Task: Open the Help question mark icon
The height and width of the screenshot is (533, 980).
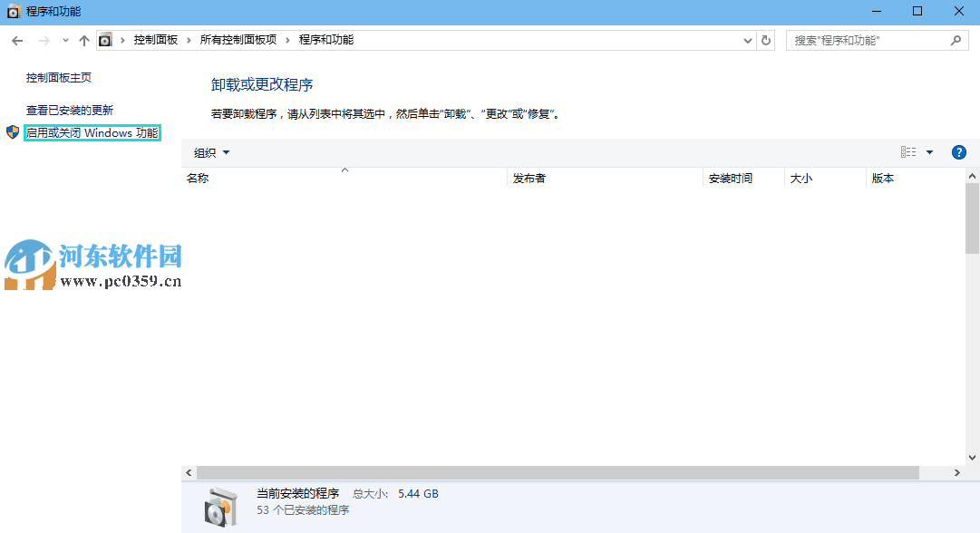Action: point(959,152)
